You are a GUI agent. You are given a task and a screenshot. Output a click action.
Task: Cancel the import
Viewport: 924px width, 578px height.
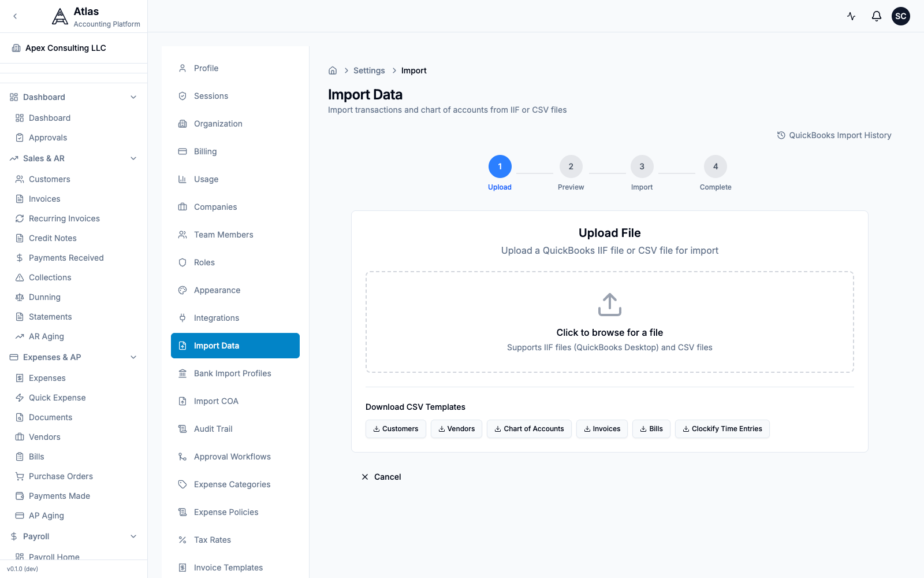(x=381, y=477)
